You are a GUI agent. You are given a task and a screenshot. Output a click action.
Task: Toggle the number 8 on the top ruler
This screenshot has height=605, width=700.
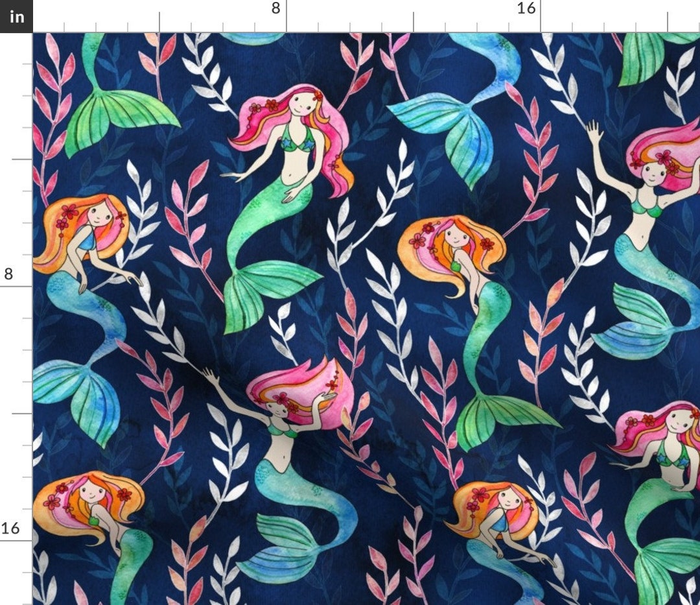[275, 9]
